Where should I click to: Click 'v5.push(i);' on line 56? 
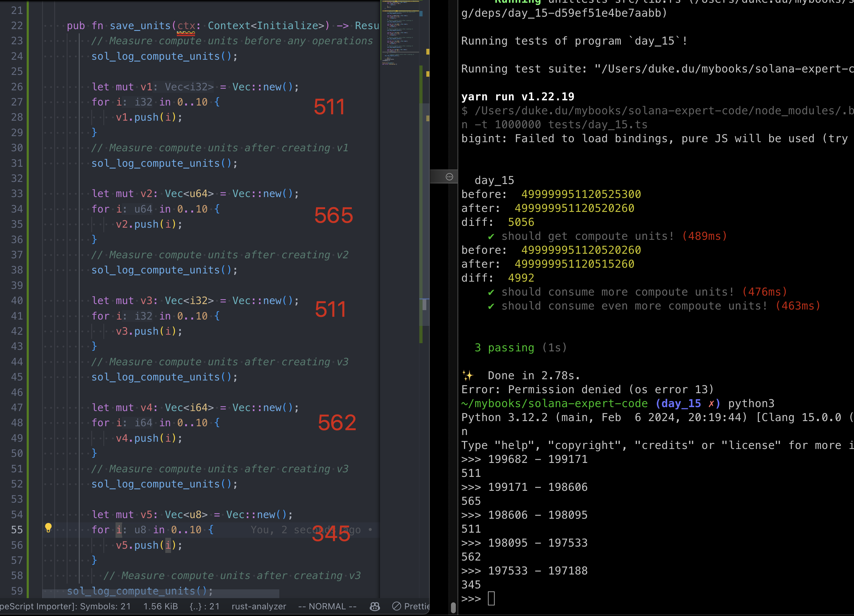coord(149,545)
